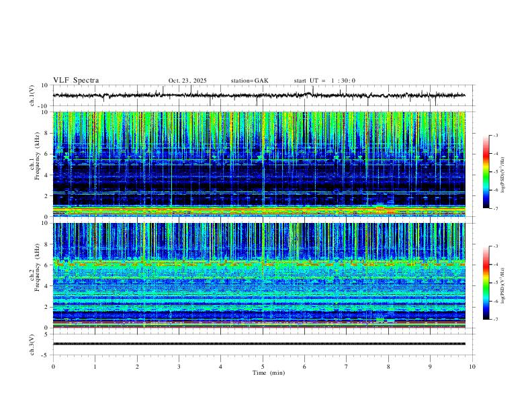The width and height of the screenshot is (532, 411).
Task: Click ch.2 colorbar 'log(PSD)' label
Action: point(503,285)
